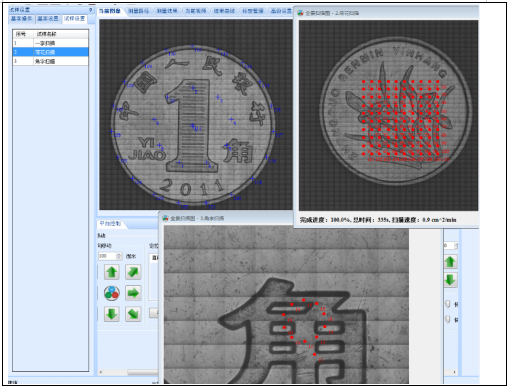The image size is (510, 388).
Task: Select sample row 3 in the sample list
Action: (x=51, y=61)
